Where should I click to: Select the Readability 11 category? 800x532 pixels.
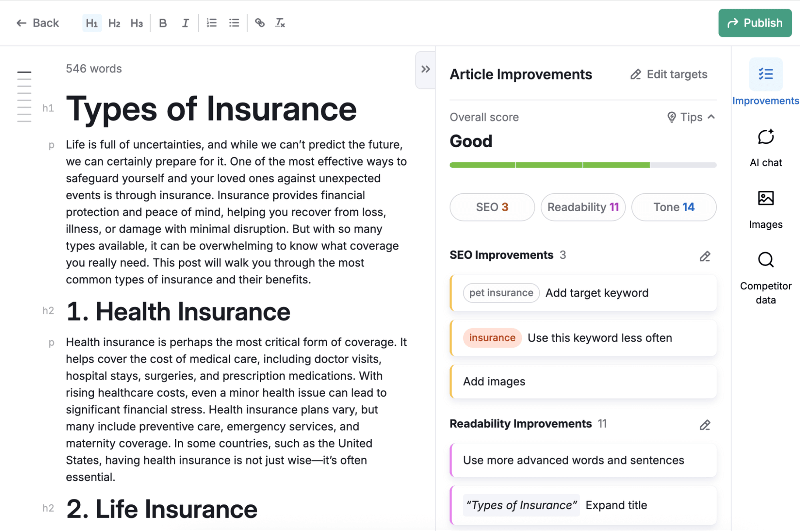pos(583,207)
